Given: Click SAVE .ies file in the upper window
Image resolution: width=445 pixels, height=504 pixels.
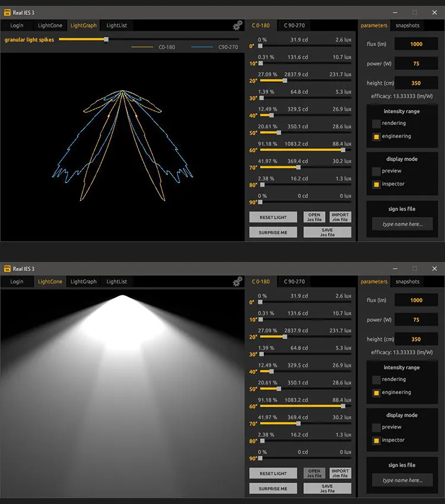Looking at the screenshot, I should click(x=327, y=232).
